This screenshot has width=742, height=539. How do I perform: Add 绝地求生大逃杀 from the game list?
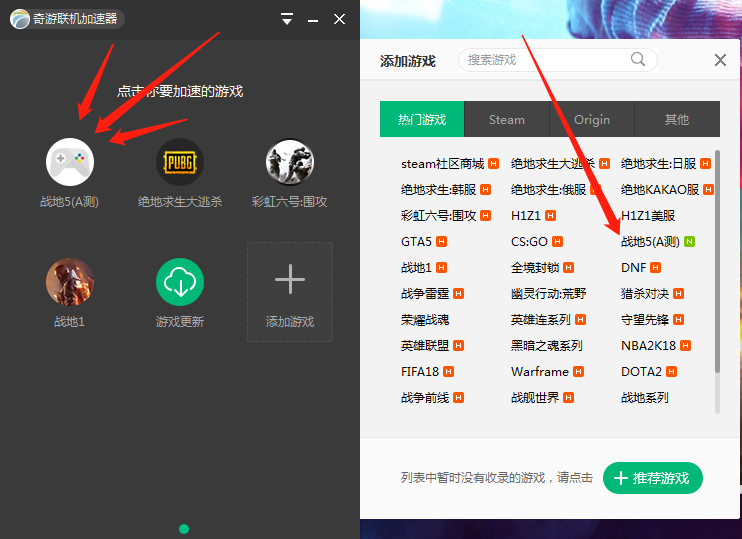(553, 164)
